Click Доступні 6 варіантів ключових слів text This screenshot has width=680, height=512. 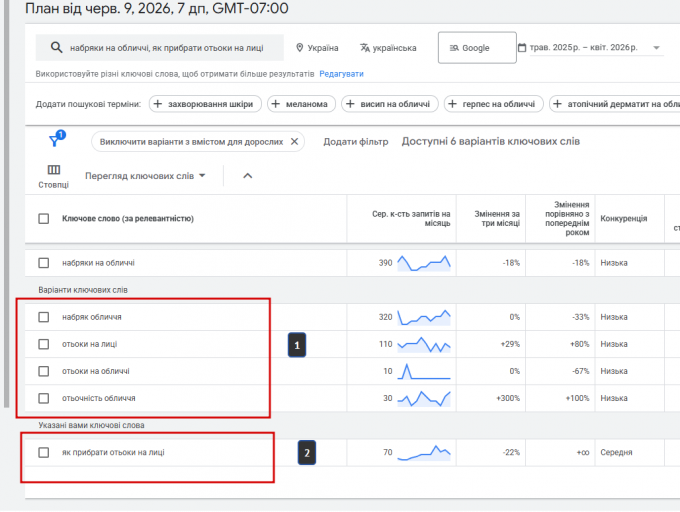490,141
